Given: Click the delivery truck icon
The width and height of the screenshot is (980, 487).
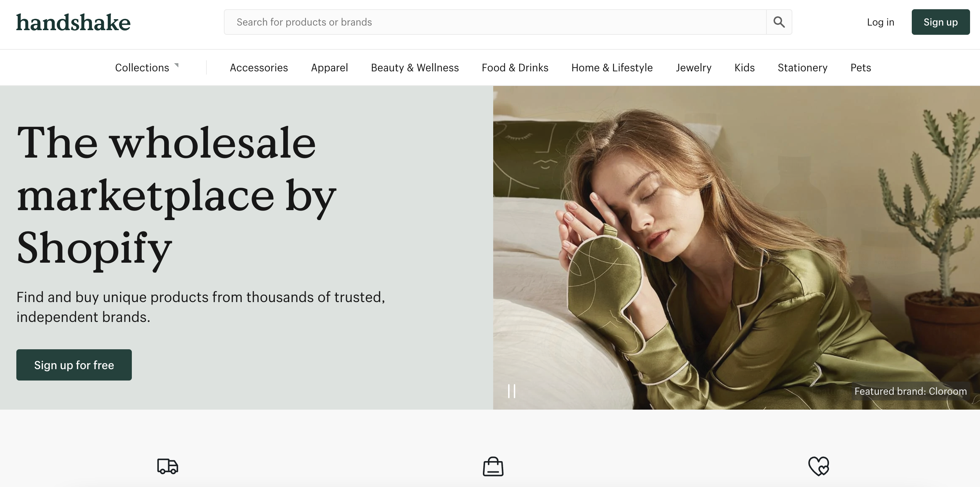Looking at the screenshot, I should point(167,466).
